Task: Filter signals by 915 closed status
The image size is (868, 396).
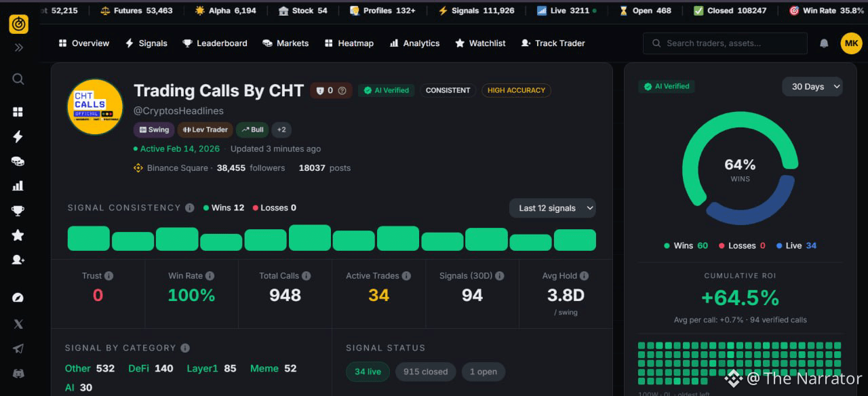Action: pyautogui.click(x=426, y=372)
